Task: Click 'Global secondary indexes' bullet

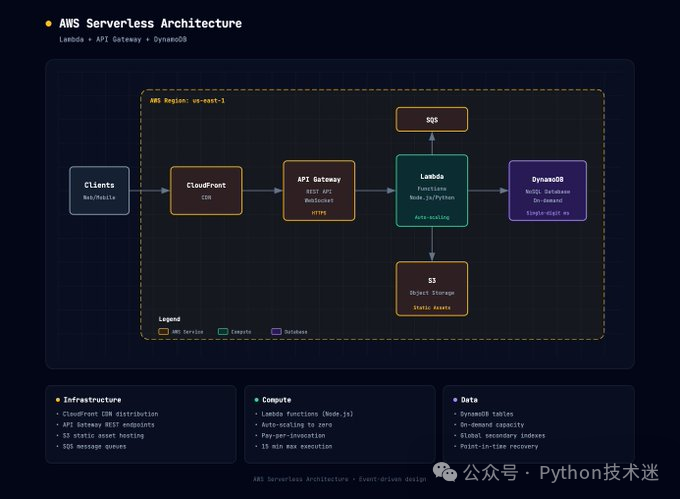Action: pyautogui.click(x=503, y=436)
